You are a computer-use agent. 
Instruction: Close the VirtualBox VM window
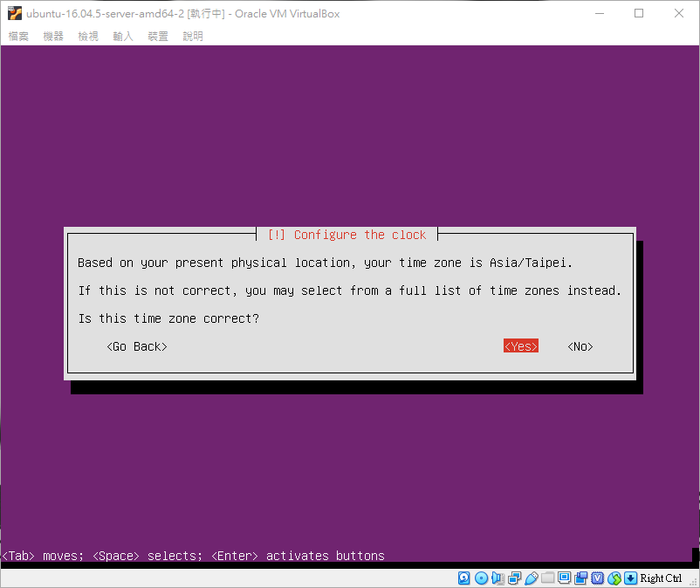click(x=678, y=13)
